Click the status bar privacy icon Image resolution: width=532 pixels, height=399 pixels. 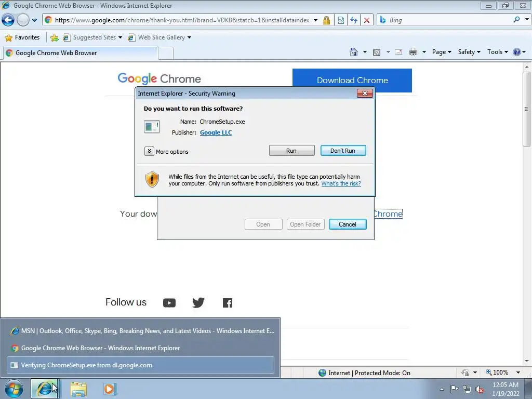click(x=465, y=373)
